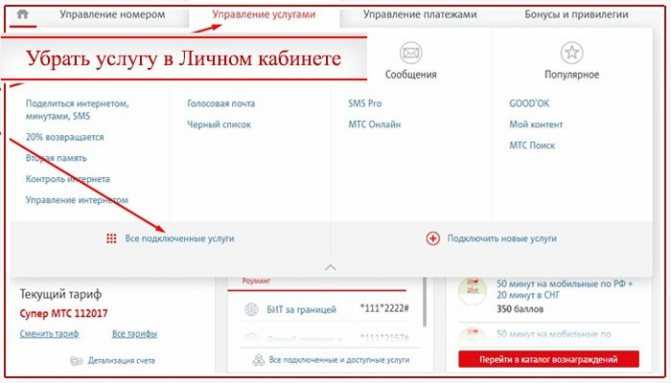This screenshot has height=383, width=671.
Task: Click Перейти в каталог вознаграждений button
Action: (549, 359)
